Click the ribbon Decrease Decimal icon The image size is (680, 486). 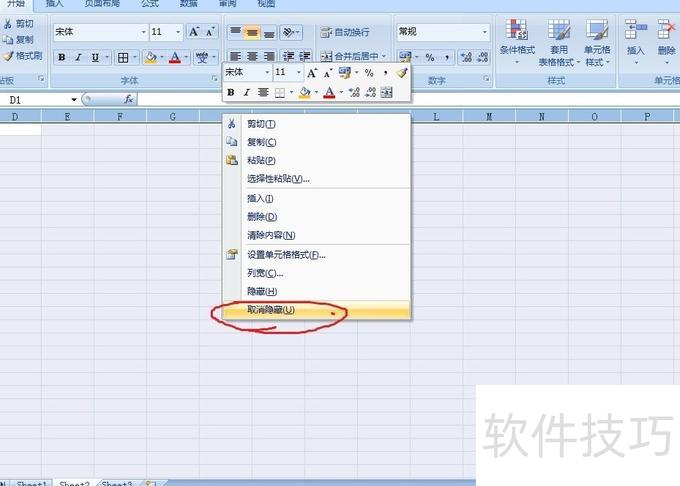pos(483,57)
